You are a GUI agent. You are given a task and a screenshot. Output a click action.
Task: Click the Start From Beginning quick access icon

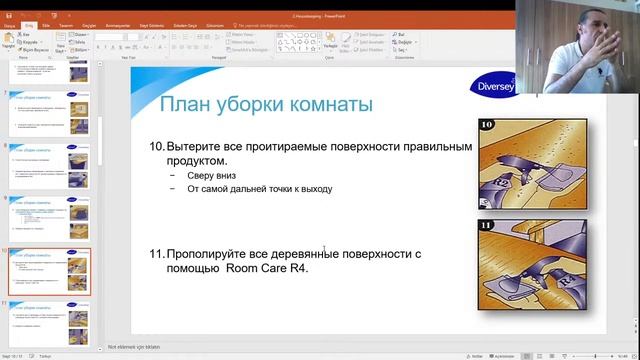54,16
